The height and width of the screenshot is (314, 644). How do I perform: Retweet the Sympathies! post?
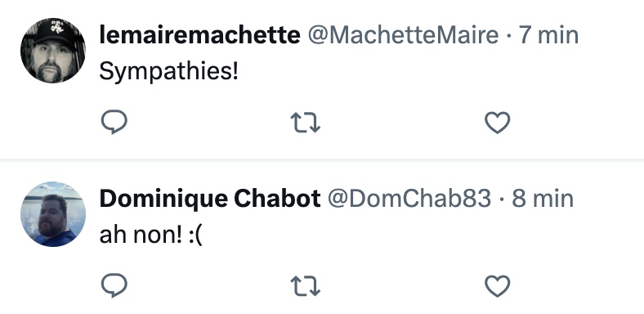305,123
